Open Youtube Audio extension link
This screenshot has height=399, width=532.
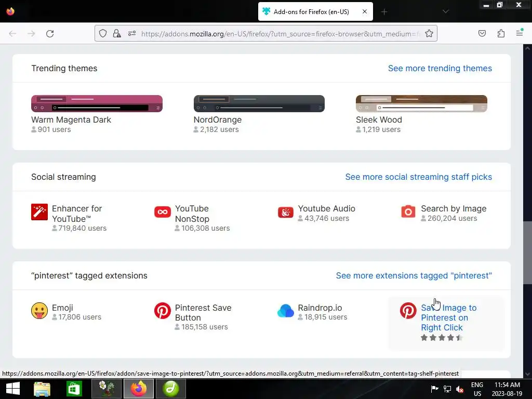[x=326, y=209]
